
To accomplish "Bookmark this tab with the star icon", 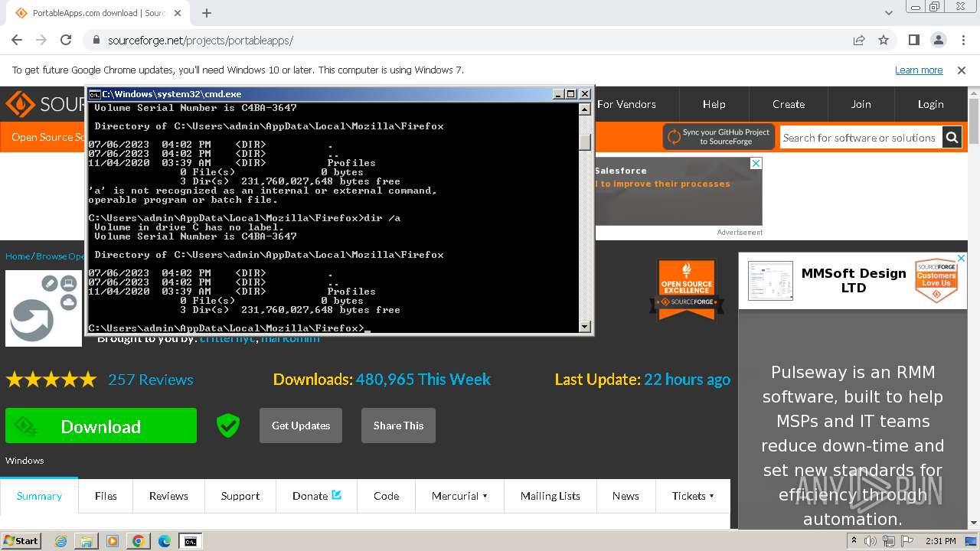I will [884, 40].
